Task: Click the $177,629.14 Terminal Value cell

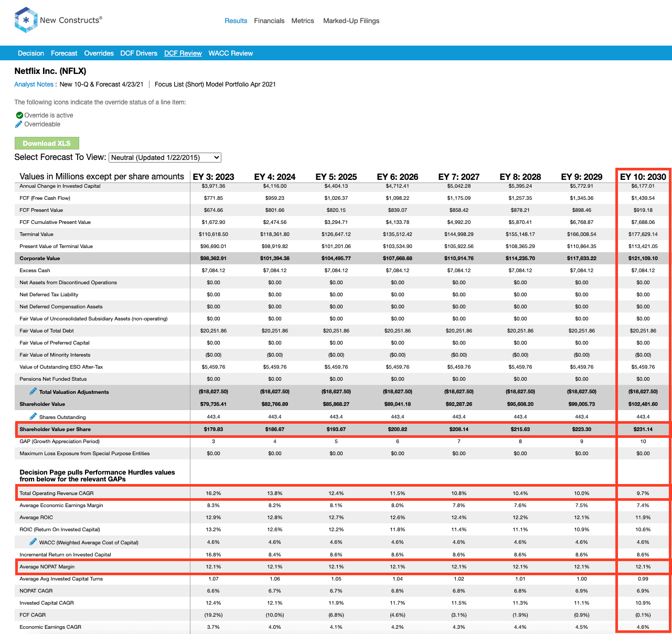Action: coord(643,234)
